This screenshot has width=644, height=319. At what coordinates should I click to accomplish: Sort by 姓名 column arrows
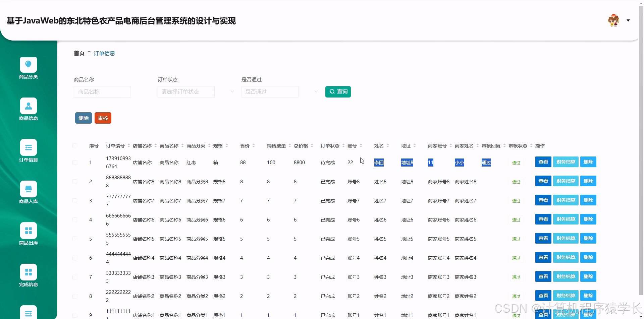(387, 146)
